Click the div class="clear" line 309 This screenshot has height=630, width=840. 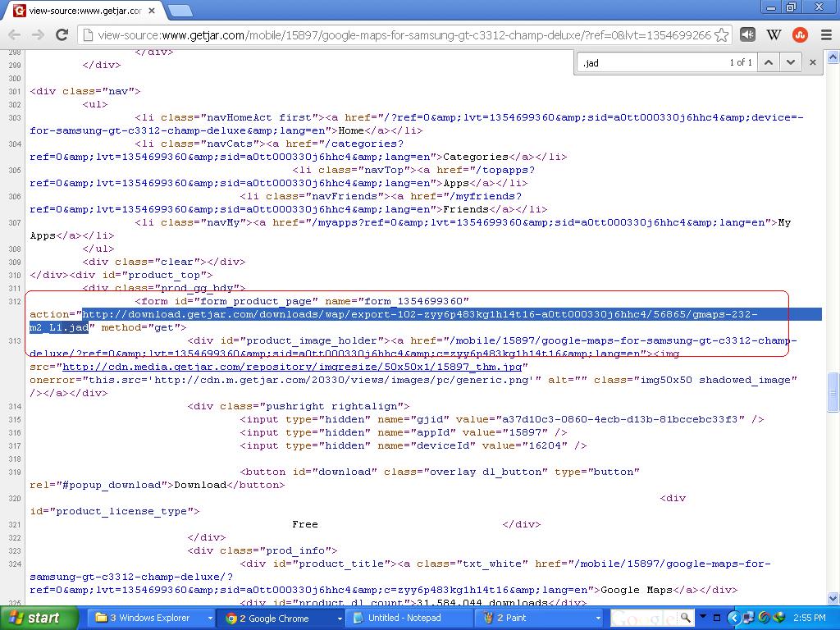click(x=164, y=262)
